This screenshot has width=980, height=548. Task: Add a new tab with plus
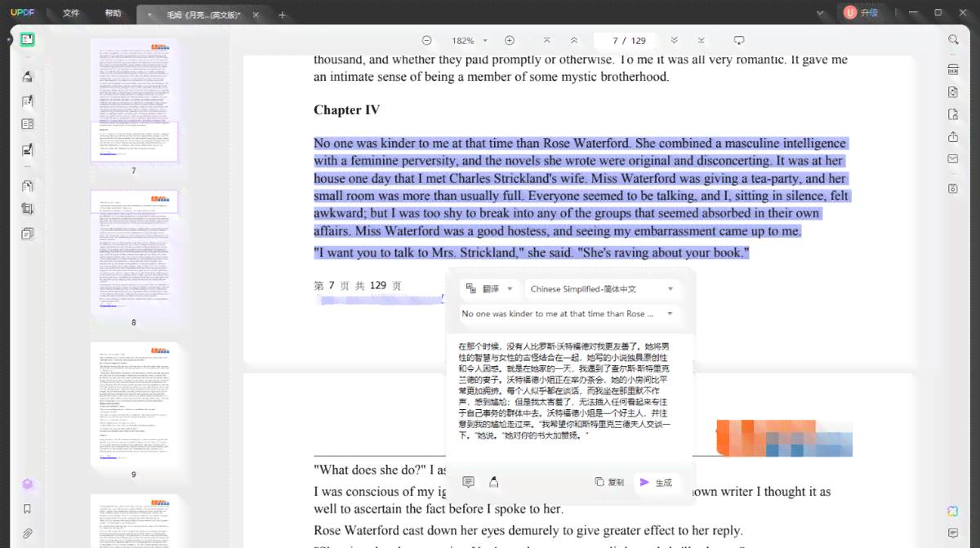[x=283, y=15]
